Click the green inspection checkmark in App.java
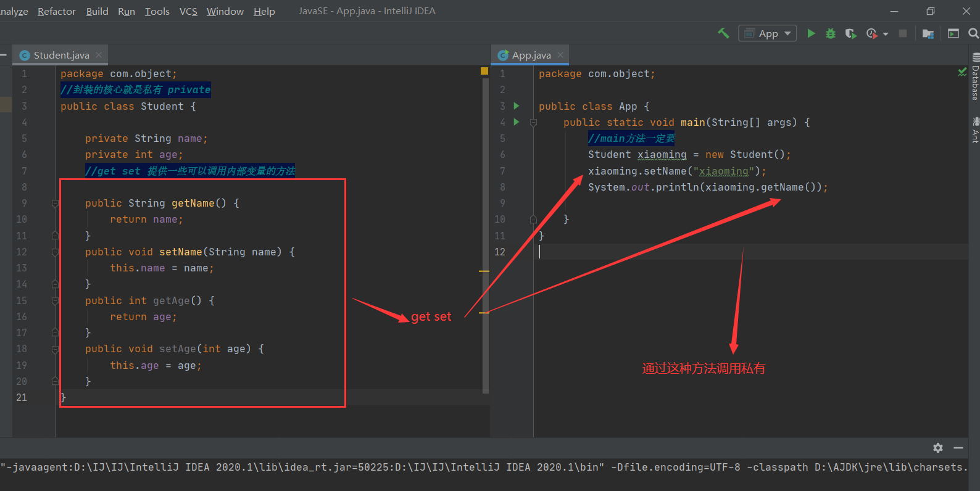 (962, 72)
